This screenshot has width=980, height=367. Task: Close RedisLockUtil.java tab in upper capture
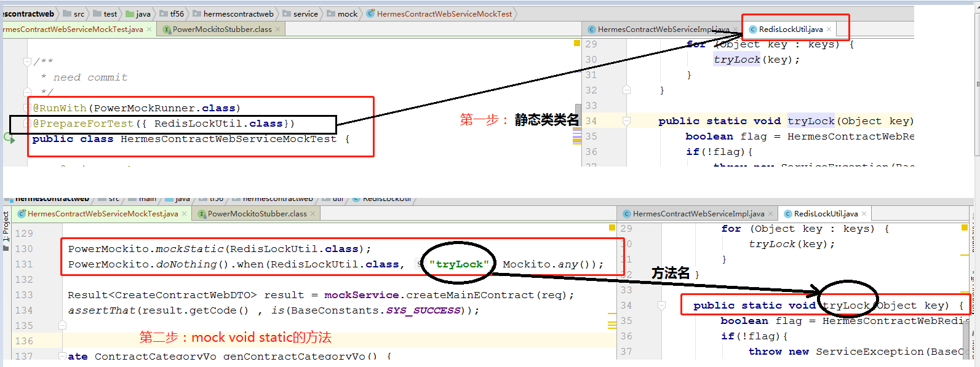(x=829, y=29)
